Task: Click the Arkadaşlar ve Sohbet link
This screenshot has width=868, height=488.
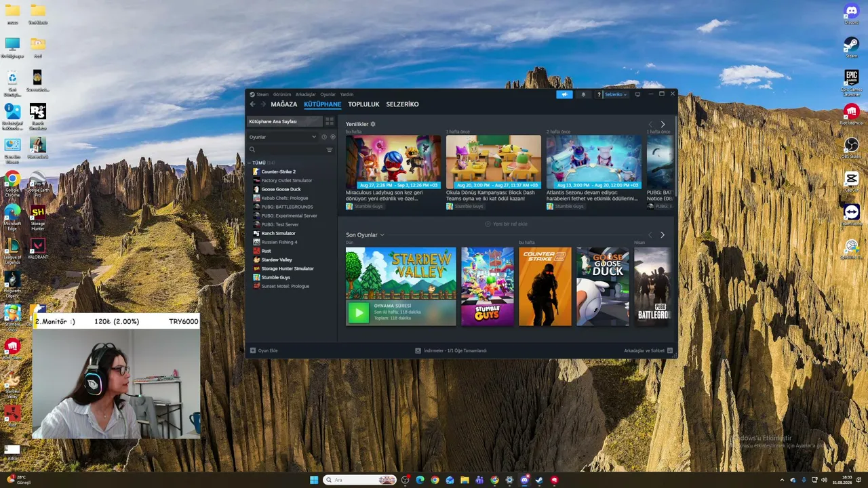Action: tap(644, 350)
